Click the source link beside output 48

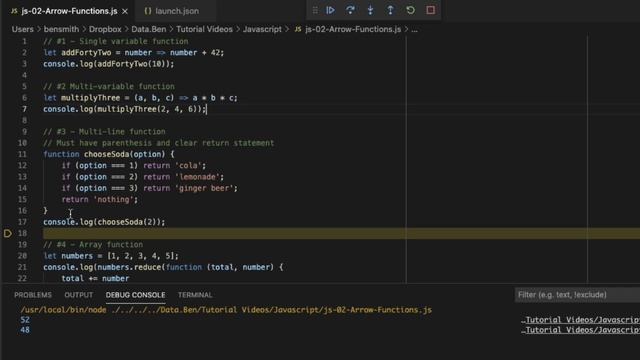[580, 330]
